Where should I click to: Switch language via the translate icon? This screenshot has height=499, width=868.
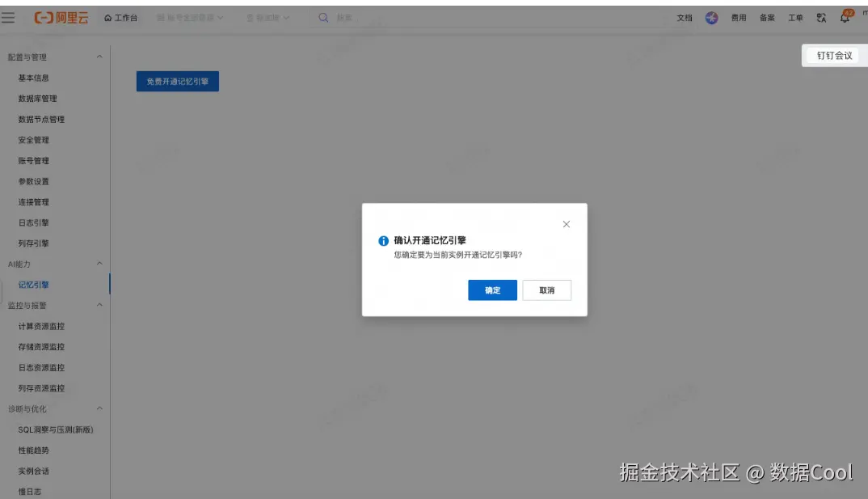click(820, 17)
